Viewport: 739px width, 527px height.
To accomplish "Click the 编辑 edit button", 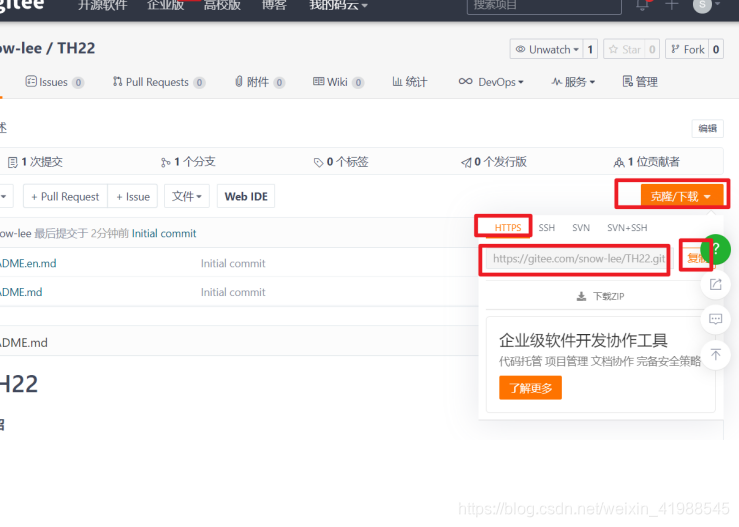I will pyautogui.click(x=707, y=128).
